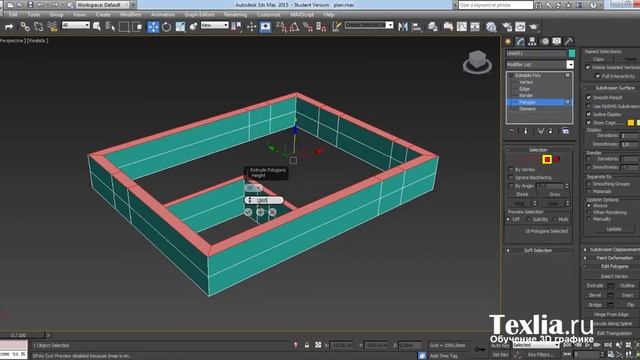The height and width of the screenshot is (360, 640).
Task: Open Edit Named Selection Sets icon
Action: click(336, 27)
